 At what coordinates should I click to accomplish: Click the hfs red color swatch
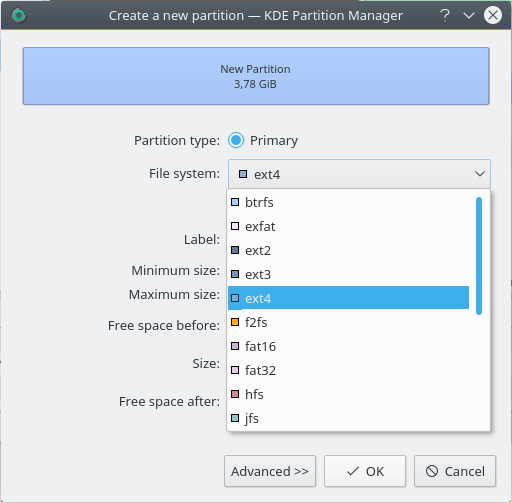pyautogui.click(x=235, y=394)
